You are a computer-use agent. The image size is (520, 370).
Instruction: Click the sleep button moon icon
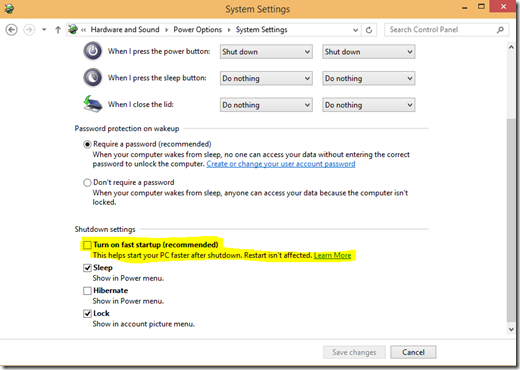(x=93, y=78)
